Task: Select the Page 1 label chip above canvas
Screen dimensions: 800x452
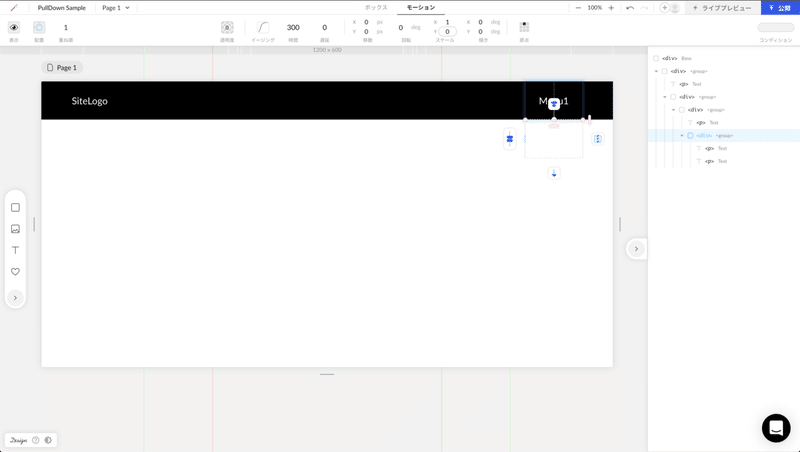Action: coord(62,67)
